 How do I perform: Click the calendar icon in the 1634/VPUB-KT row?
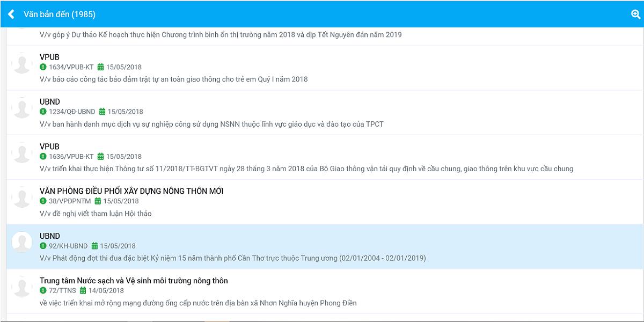(100, 67)
